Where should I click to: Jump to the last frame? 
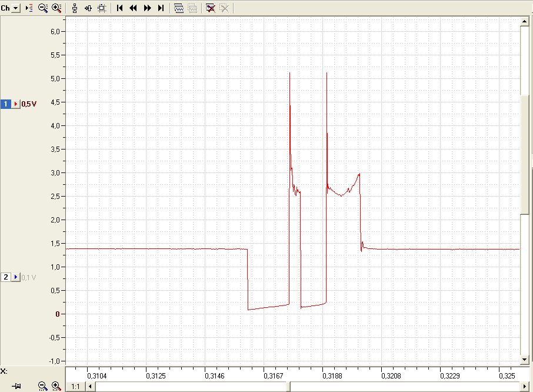click(x=161, y=8)
